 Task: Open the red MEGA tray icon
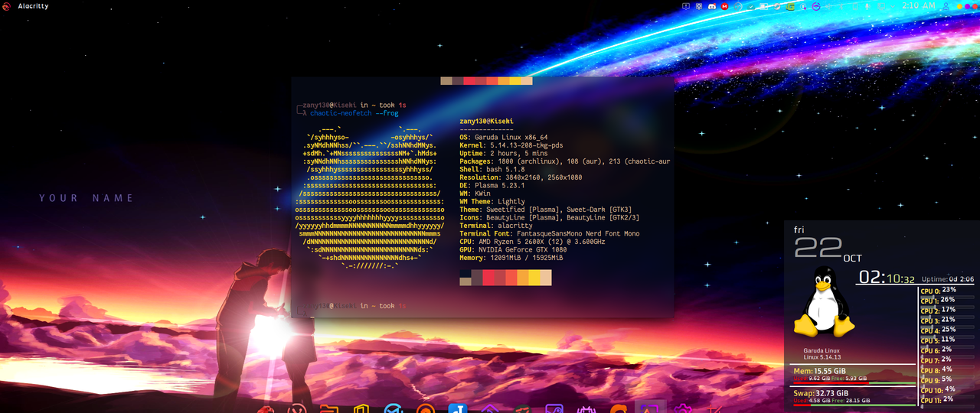coord(724,6)
